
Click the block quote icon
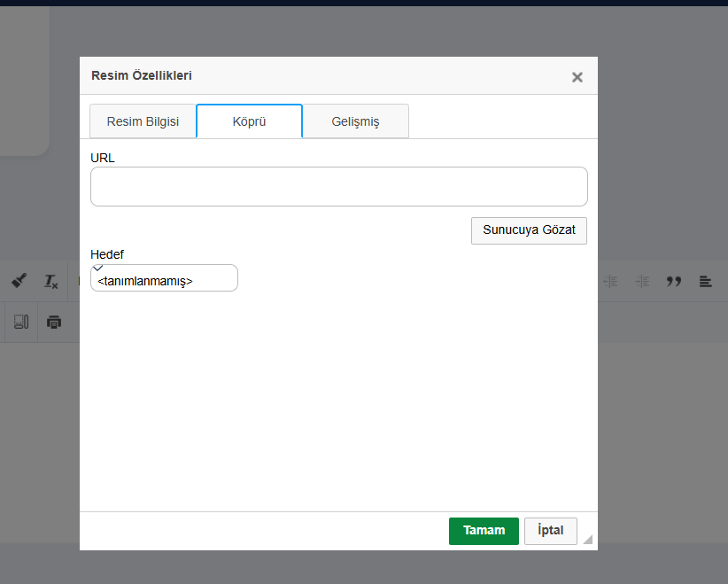pos(674,281)
